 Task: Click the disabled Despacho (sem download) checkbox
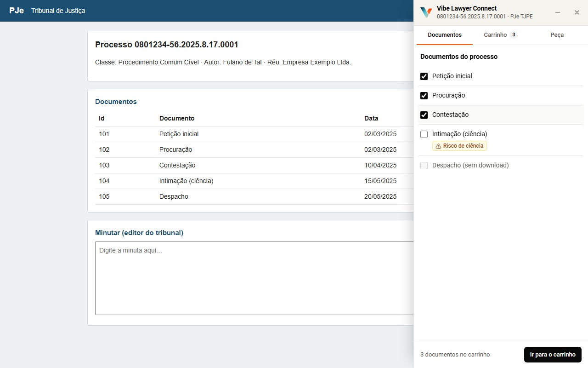point(424,166)
